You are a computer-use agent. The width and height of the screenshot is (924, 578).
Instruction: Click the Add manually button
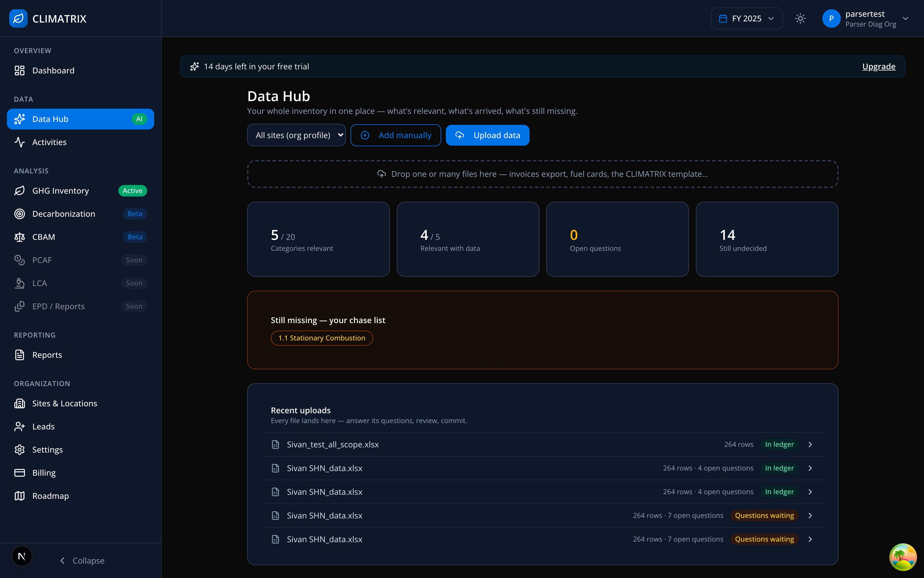click(x=396, y=135)
